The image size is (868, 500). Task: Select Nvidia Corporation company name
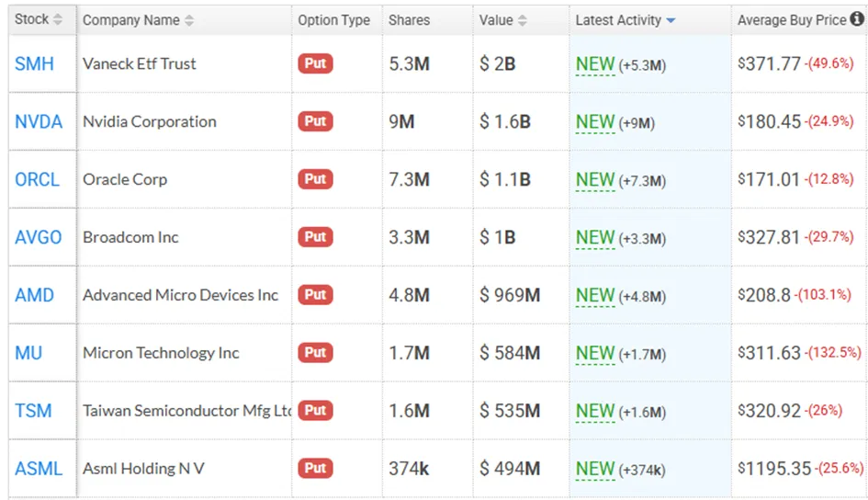[x=150, y=122]
